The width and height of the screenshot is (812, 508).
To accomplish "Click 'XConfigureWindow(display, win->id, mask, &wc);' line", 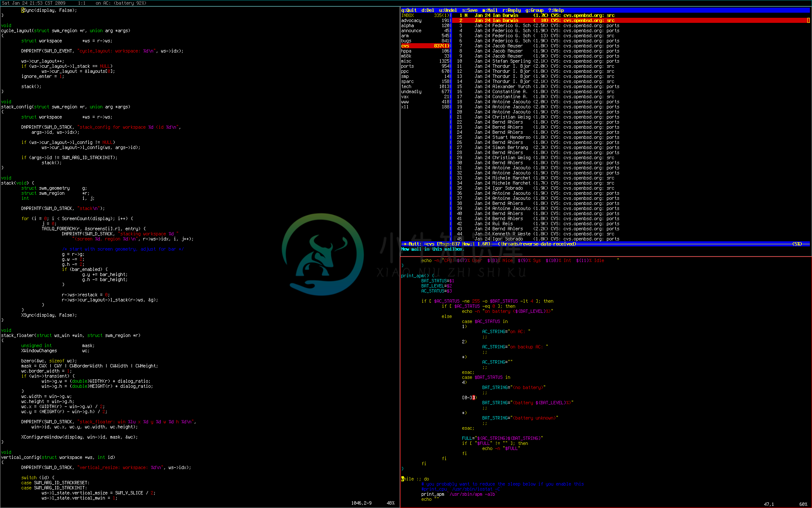I will point(80,437).
